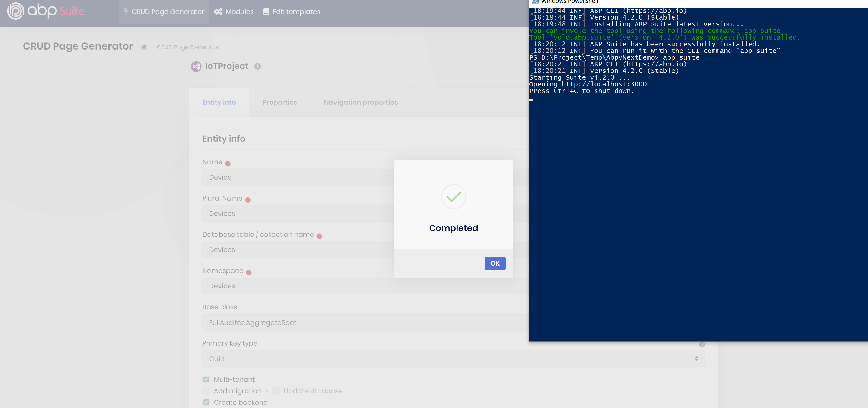This screenshot has width=868, height=408.
Task: Enable the Add migration checkbox
Action: pyautogui.click(x=206, y=391)
